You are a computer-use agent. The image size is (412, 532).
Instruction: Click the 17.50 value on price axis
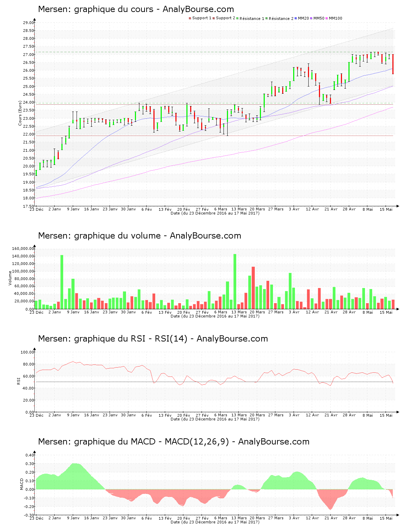point(28,206)
